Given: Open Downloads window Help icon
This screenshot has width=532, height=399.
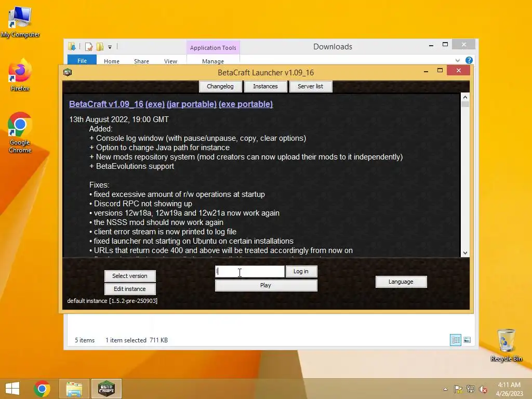Looking at the screenshot, I should click(469, 60).
